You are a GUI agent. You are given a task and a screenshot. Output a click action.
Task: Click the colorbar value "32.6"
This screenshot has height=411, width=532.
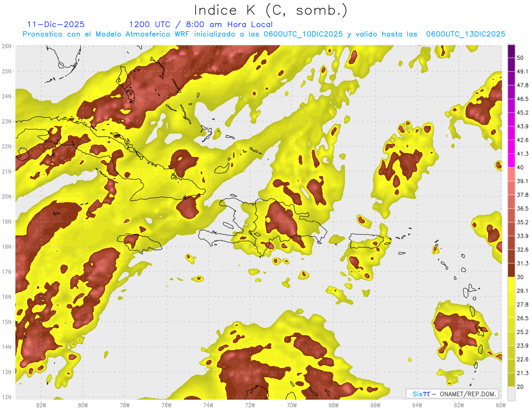[x=523, y=250]
